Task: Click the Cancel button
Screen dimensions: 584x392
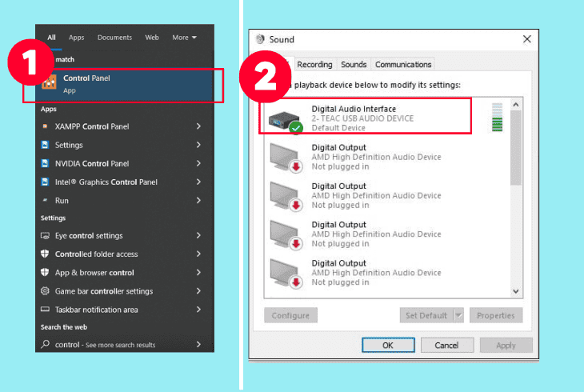Action: pos(446,345)
